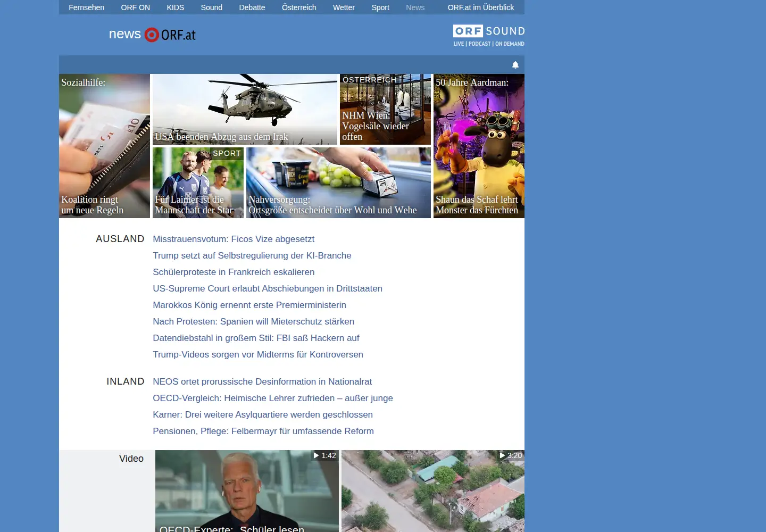Click the INLAND section heading

click(126, 381)
